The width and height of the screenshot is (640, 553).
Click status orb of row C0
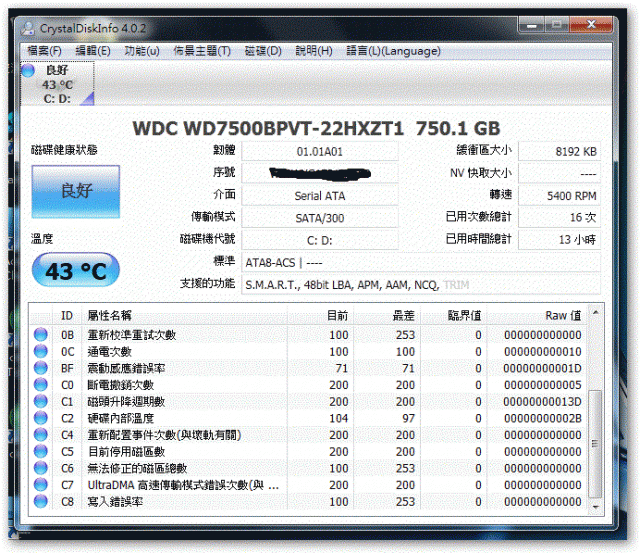coord(40,385)
